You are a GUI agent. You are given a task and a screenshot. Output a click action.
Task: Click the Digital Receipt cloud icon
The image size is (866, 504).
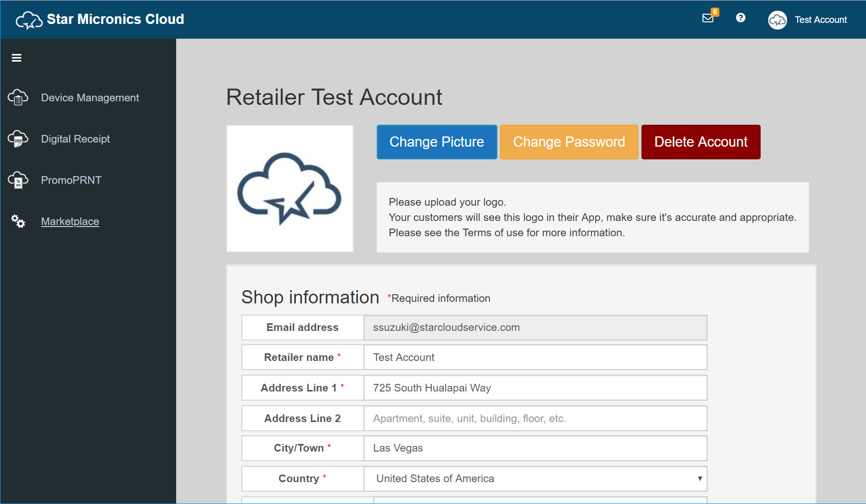coord(18,138)
